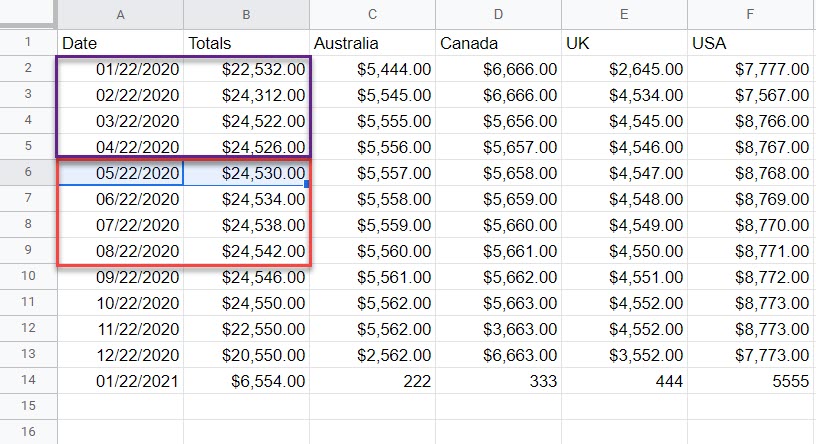Select date cell 01/22/2021

[121, 381]
